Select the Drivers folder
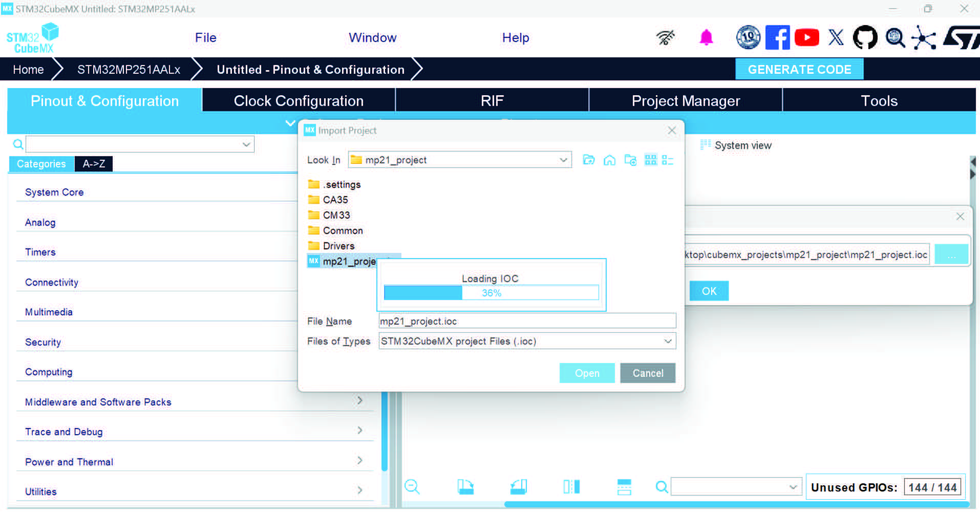 coord(331,246)
